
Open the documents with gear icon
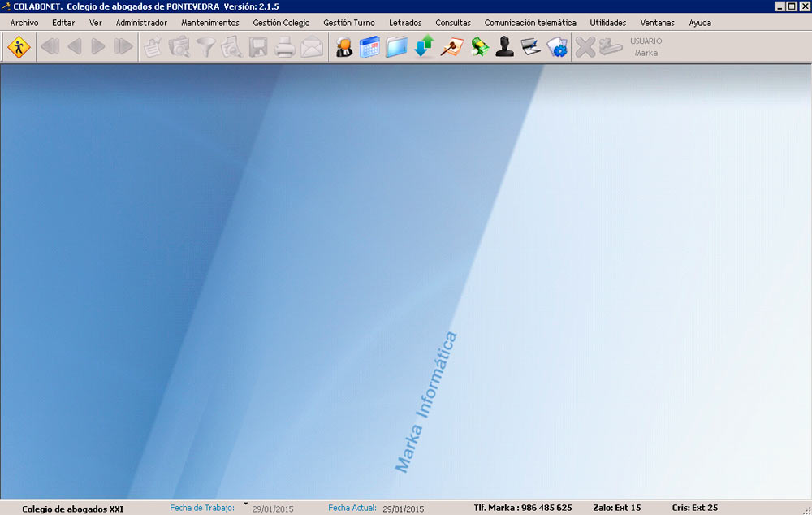557,48
